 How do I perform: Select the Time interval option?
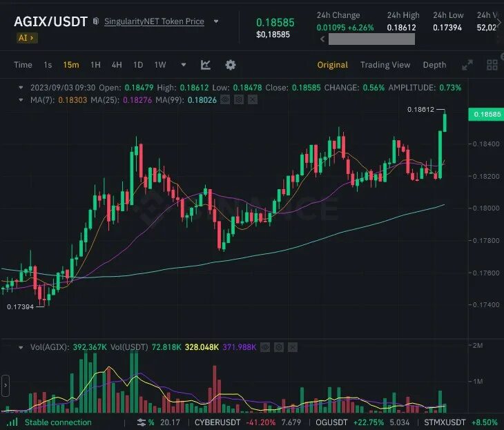coord(23,65)
